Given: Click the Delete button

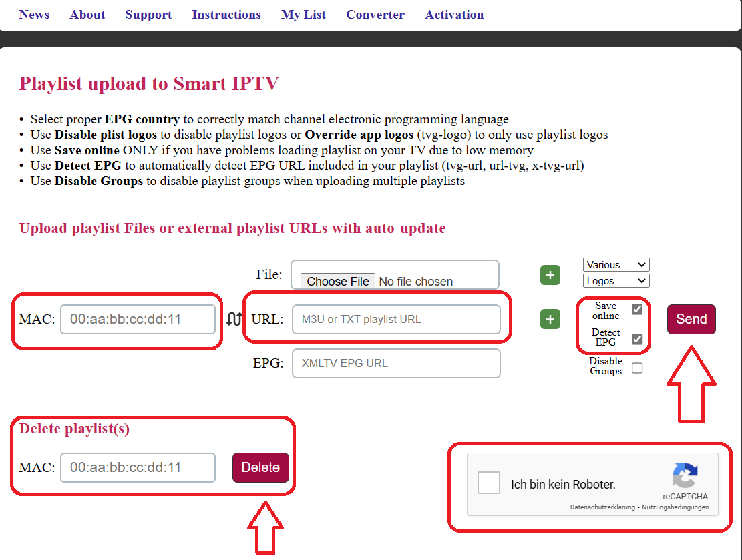Looking at the screenshot, I should pyautogui.click(x=260, y=467).
